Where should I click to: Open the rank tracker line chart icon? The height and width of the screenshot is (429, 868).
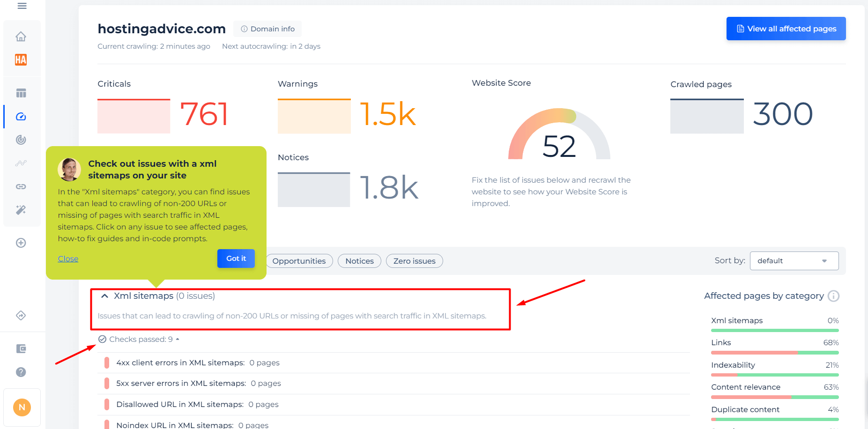(21, 163)
